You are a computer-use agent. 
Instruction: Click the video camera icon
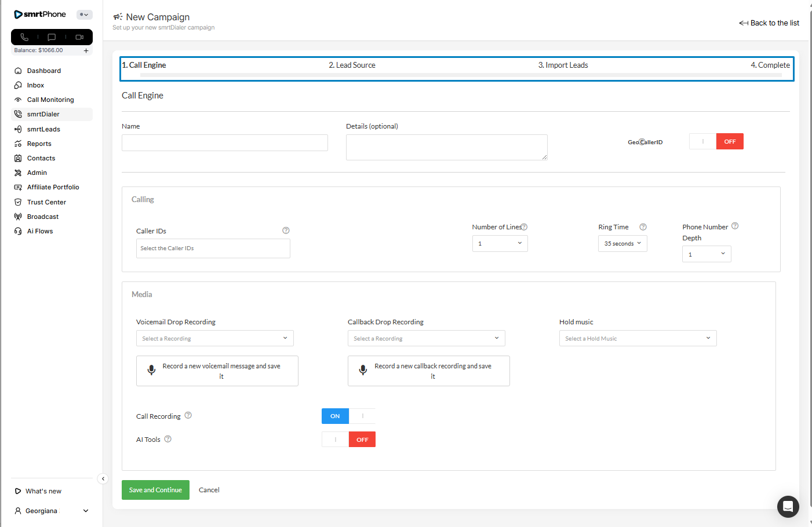[x=79, y=37]
